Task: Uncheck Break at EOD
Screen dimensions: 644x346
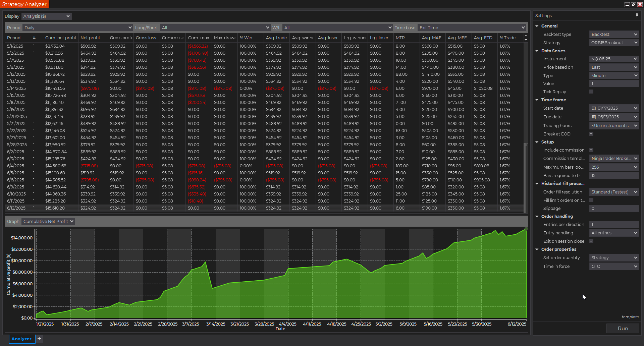Action: point(591,134)
